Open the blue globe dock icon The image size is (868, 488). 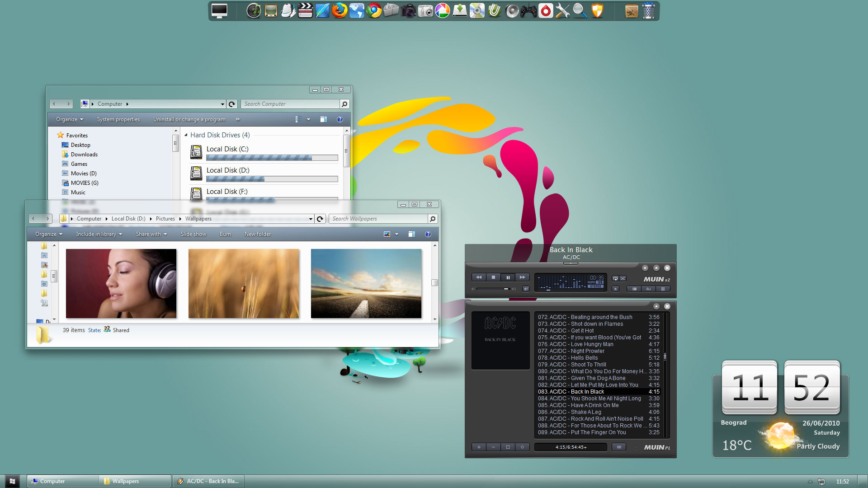click(x=357, y=10)
